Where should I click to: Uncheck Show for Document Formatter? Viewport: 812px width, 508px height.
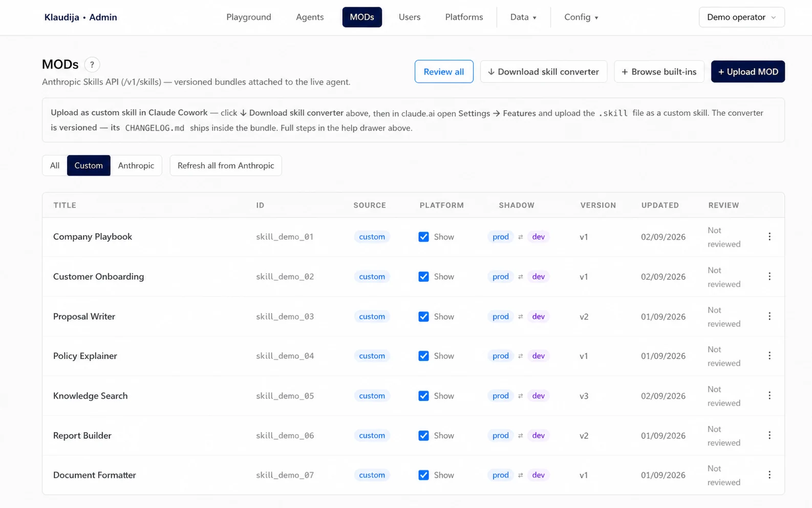(x=423, y=475)
